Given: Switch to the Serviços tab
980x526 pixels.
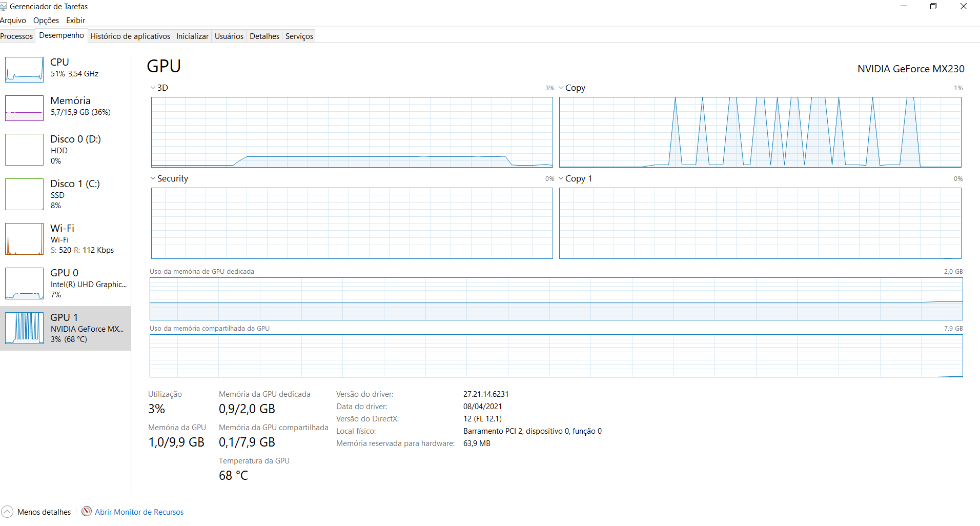Looking at the screenshot, I should tap(299, 36).
